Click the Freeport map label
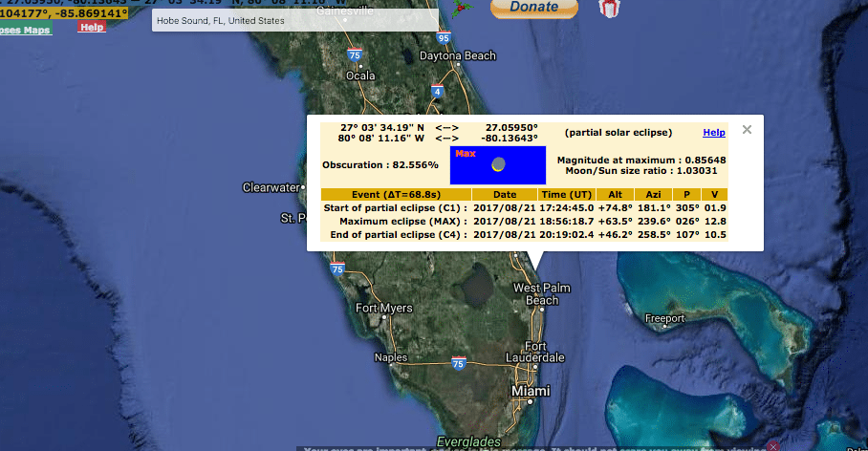This screenshot has height=451, width=868. (x=664, y=319)
